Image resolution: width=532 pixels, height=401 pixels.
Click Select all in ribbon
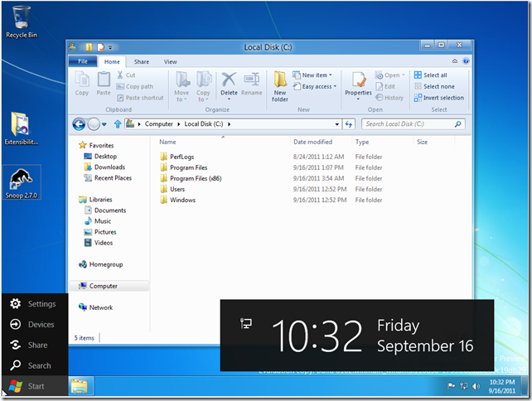[434, 75]
